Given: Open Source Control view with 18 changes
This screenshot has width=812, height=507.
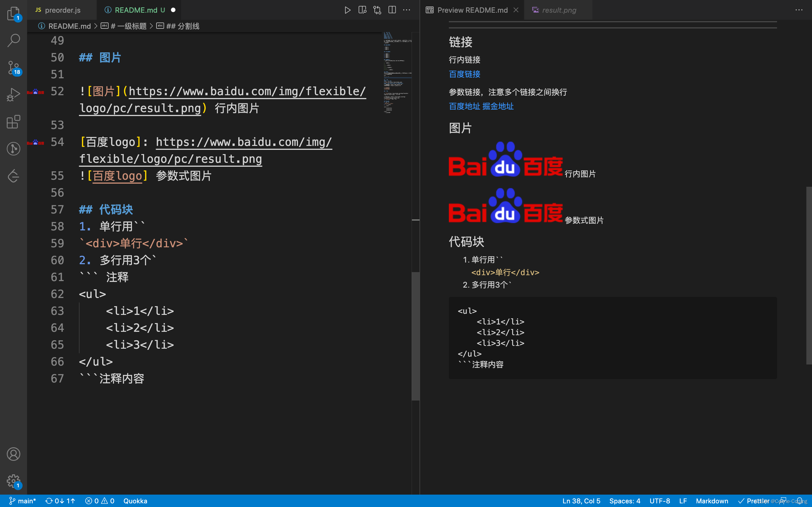Looking at the screenshot, I should pyautogui.click(x=14, y=68).
